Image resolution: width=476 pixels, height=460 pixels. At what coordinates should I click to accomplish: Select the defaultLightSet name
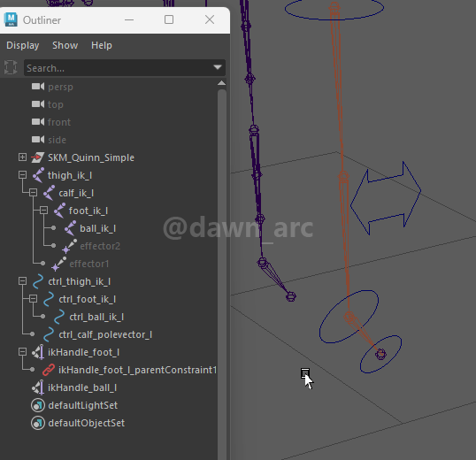tap(83, 405)
